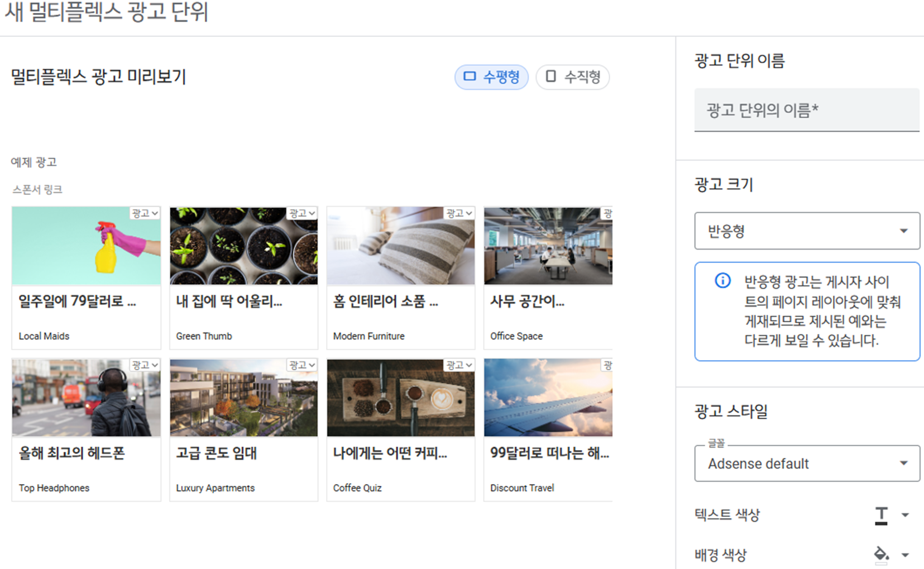
Task: Open 광고 menu on Top Headphones ad
Action: 145,365
